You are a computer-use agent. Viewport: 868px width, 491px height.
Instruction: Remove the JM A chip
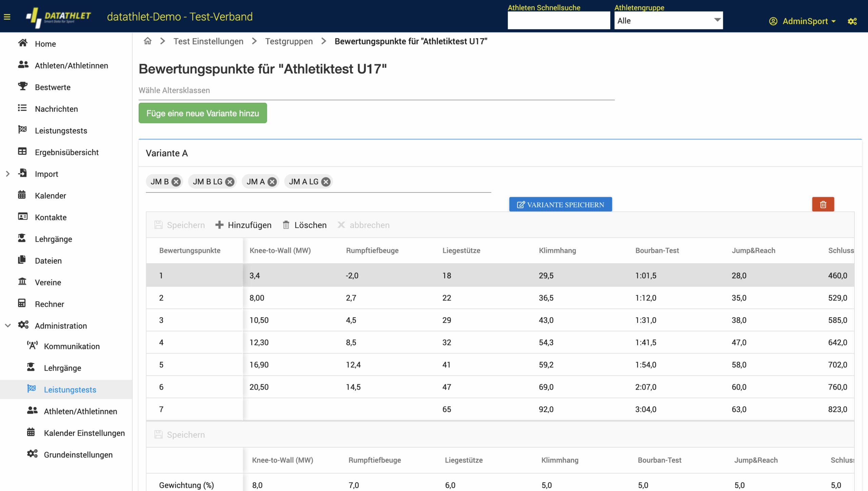coord(272,182)
